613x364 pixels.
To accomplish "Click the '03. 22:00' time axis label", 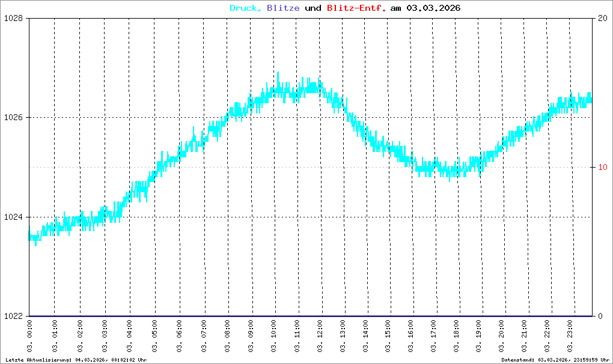I will point(547,336).
